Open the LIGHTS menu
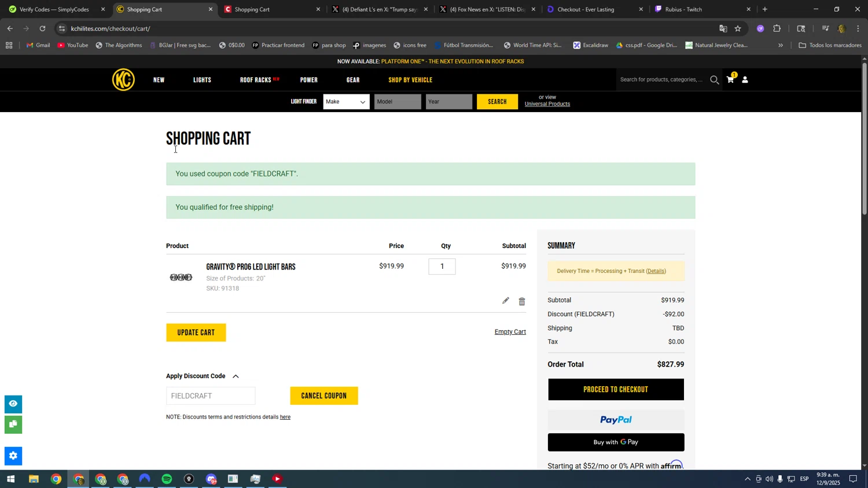The width and height of the screenshot is (868, 488). [202, 80]
